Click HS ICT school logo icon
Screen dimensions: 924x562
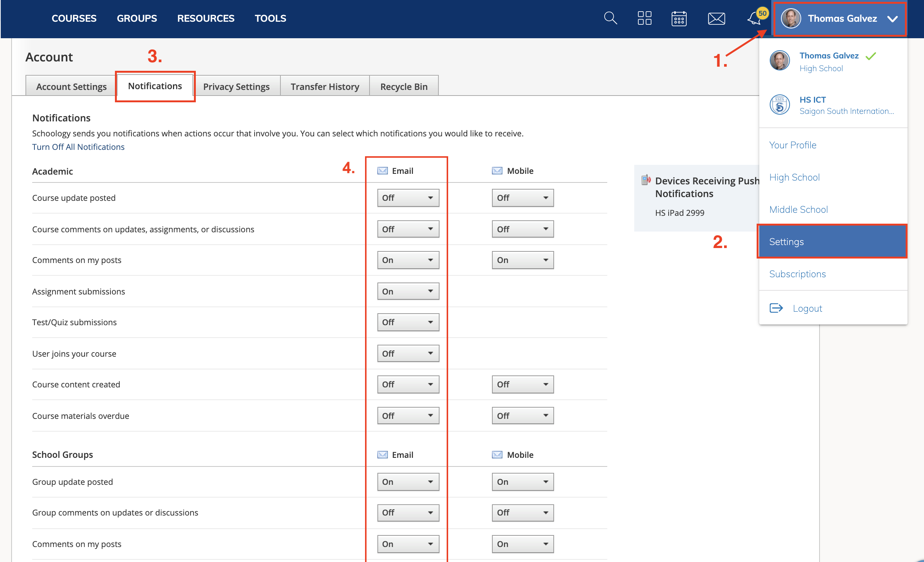(x=779, y=105)
